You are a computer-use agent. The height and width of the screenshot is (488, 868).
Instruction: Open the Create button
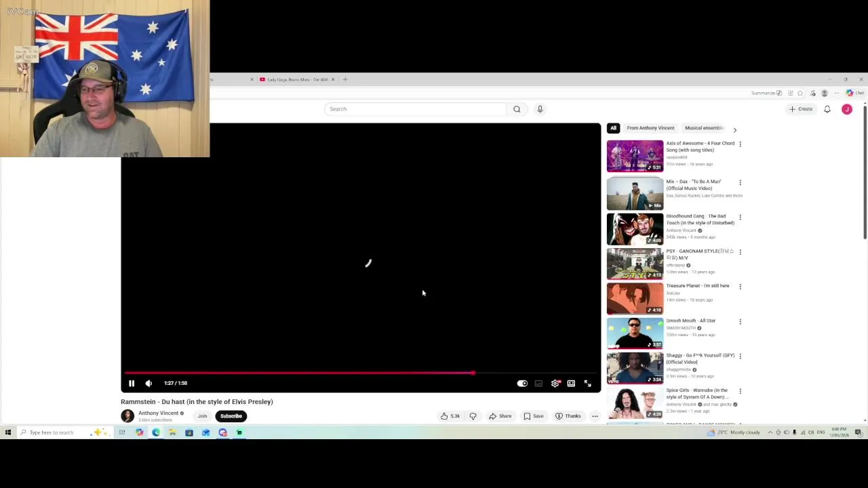(801, 109)
